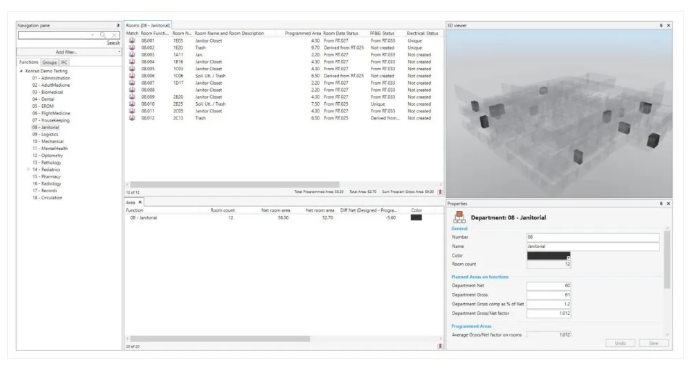Click the Area table horizontal scrollbar
The height and width of the screenshot is (372, 694).
tap(220, 339)
